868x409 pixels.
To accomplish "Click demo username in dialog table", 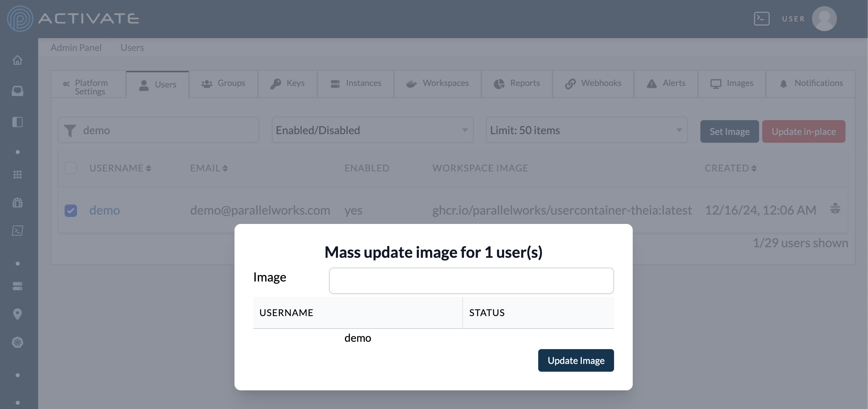I will (x=358, y=338).
